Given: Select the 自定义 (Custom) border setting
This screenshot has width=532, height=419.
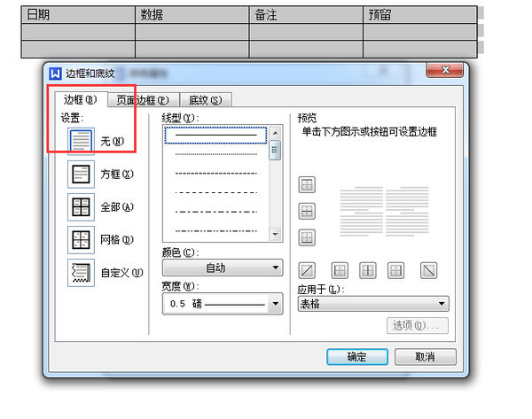Looking at the screenshot, I should click(81, 274).
